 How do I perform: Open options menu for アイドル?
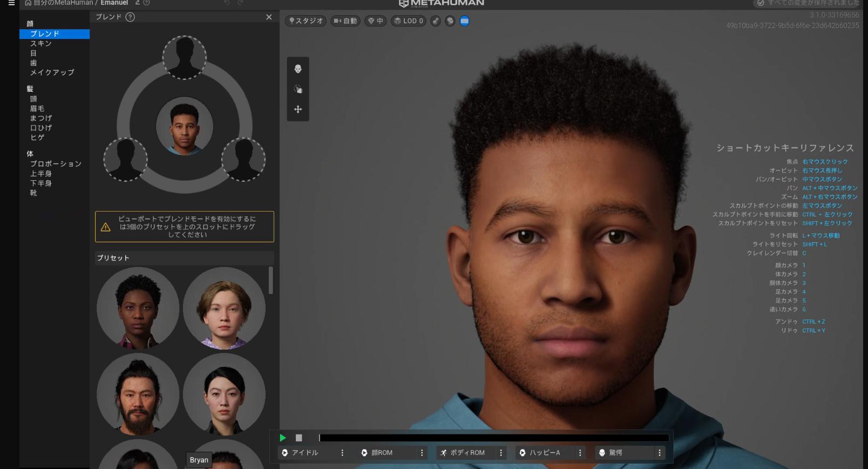click(x=342, y=453)
